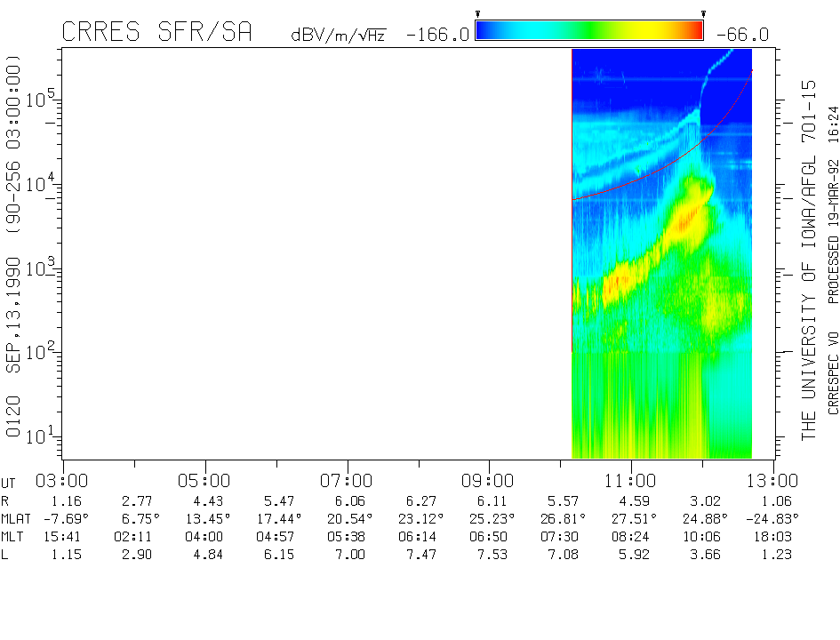Select the CRRES SFR/SA plot title

click(156, 33)
